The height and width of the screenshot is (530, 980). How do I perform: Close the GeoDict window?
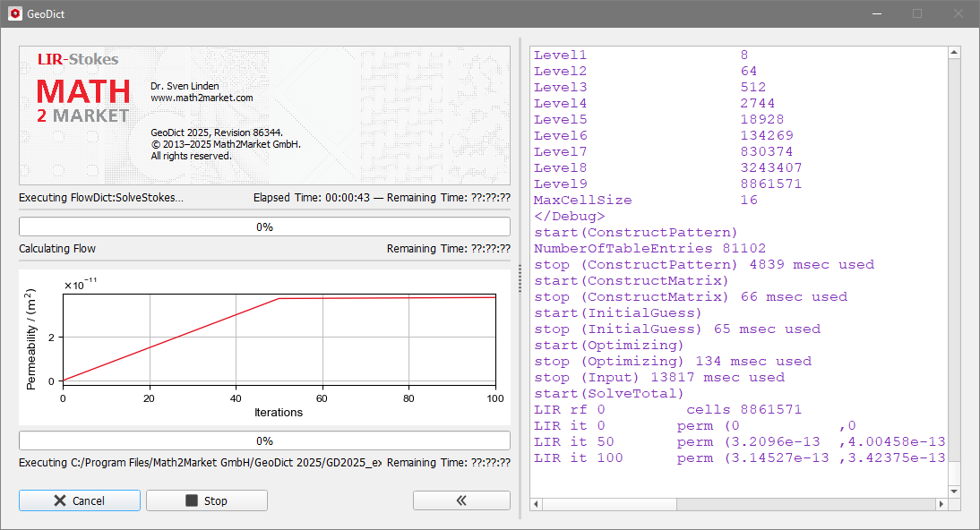point(958,13)
